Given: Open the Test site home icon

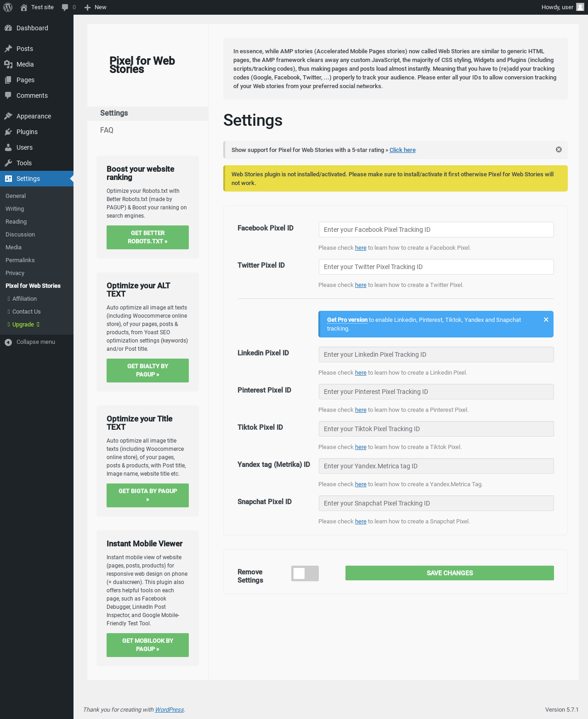Looking at the screenshot, I should (24, 7).
